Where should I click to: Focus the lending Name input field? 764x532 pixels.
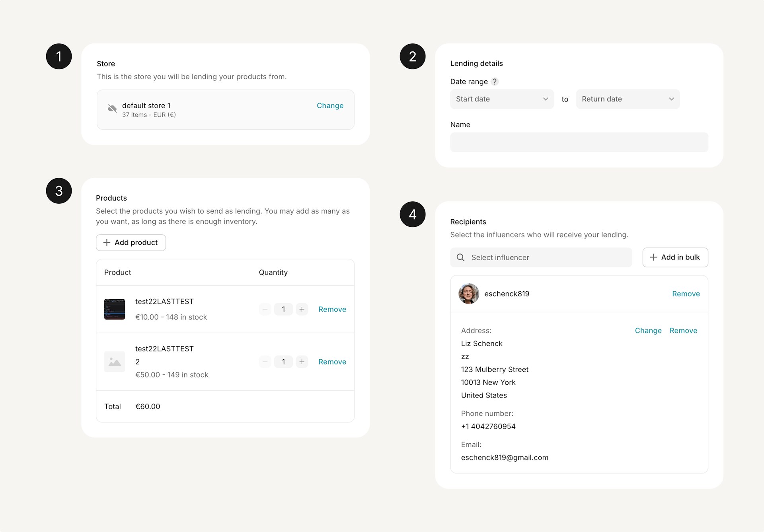point(579,142)
